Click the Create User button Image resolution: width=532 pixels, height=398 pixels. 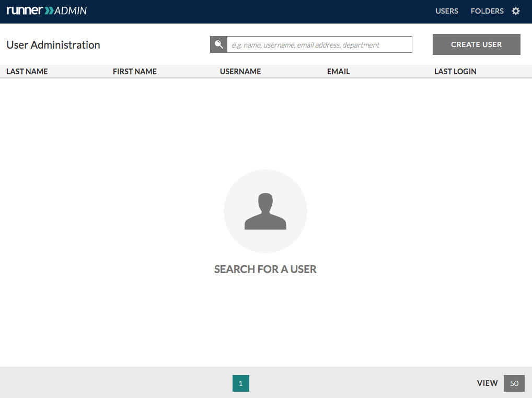(x=477, y=44)
